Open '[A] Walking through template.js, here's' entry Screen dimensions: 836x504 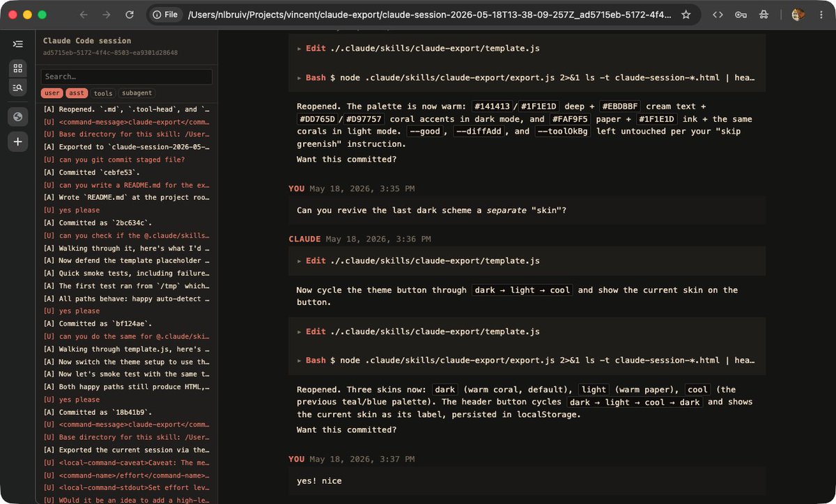tap(127, 349)
